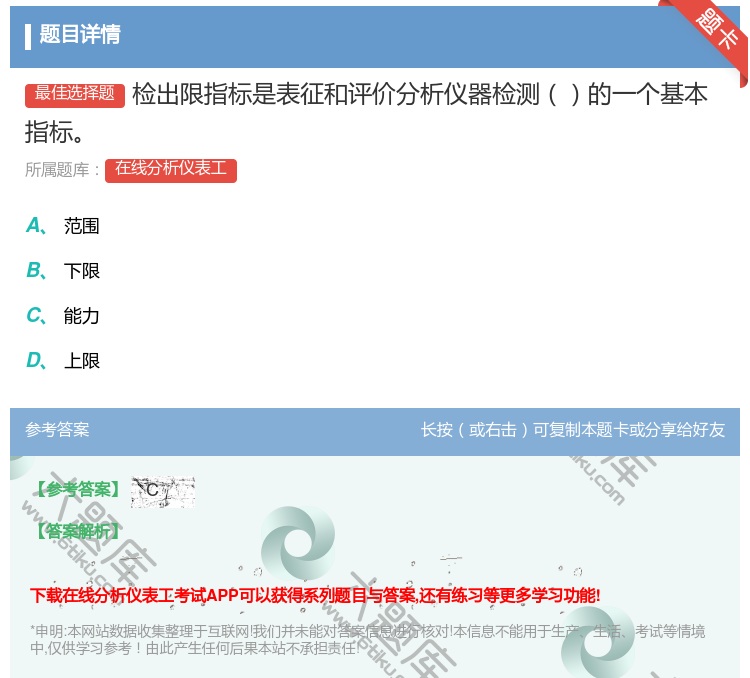Image resolution: width=750 pixels, height=678 pixels.
Task: Select option A 范围
Action: coord(63,226)
